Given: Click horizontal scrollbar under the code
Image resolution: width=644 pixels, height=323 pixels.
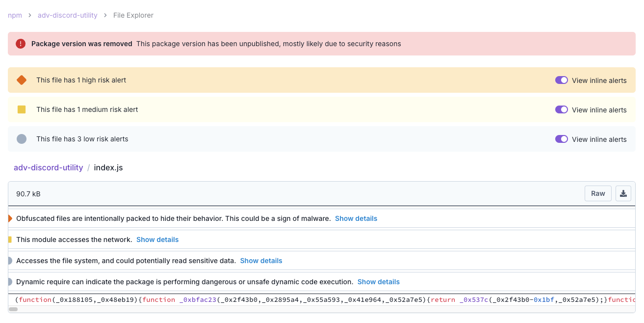Looking at the screenshot, I should [14, 309].
